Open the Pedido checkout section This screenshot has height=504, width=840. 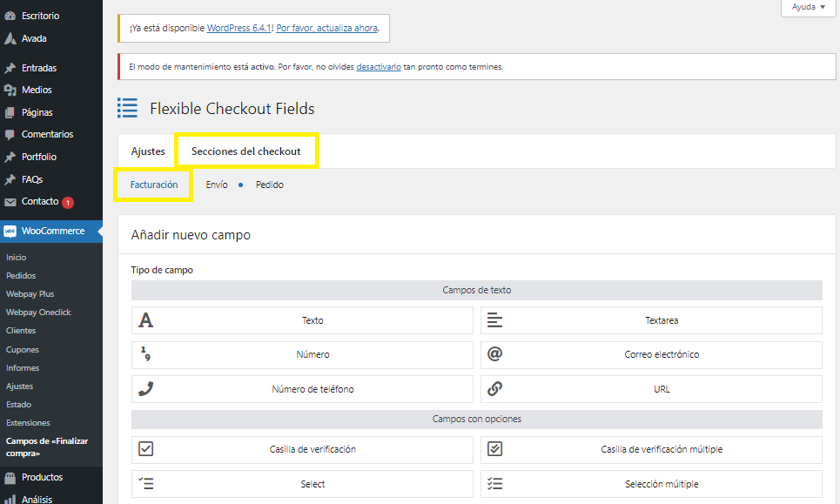tap(269, 185)
